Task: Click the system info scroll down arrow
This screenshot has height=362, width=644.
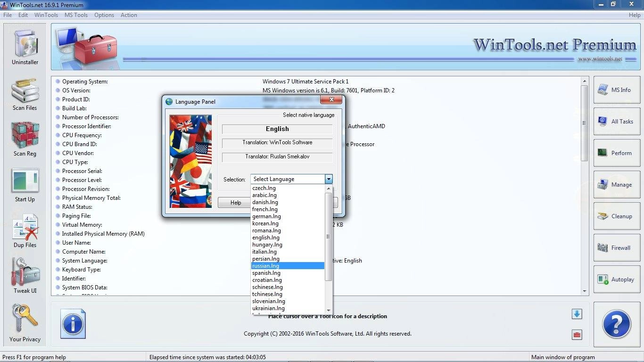Action: coord(585,291)
